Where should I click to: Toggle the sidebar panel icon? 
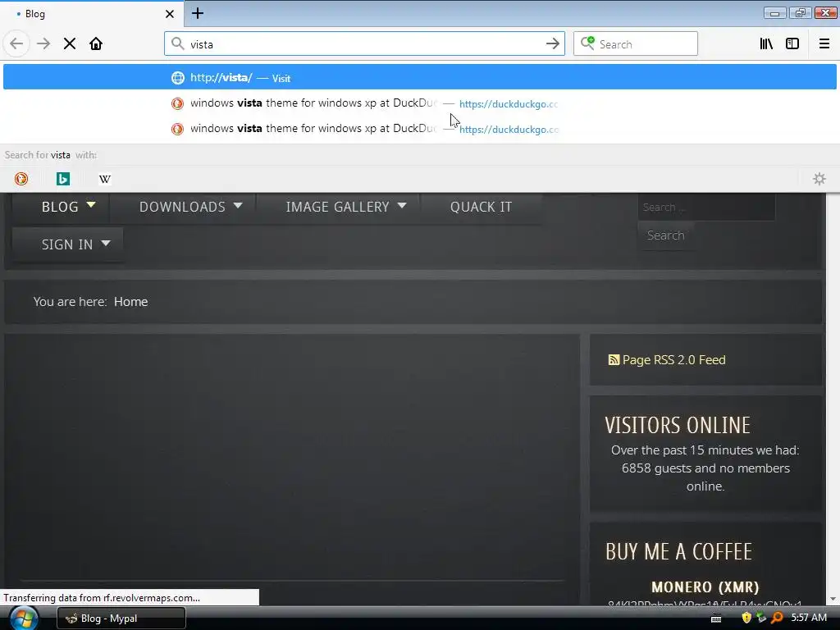coord(792,43)
